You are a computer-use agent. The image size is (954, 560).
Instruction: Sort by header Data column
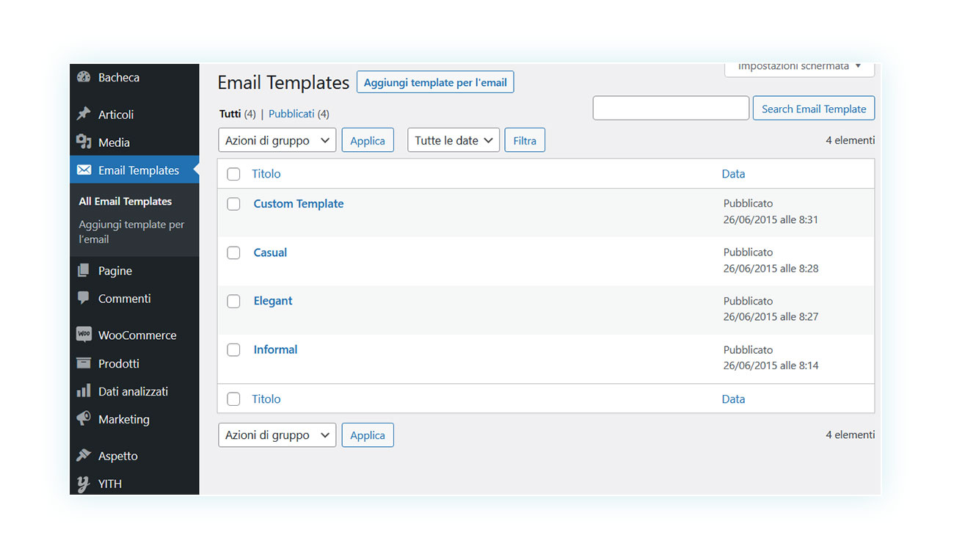pos(733,174)
